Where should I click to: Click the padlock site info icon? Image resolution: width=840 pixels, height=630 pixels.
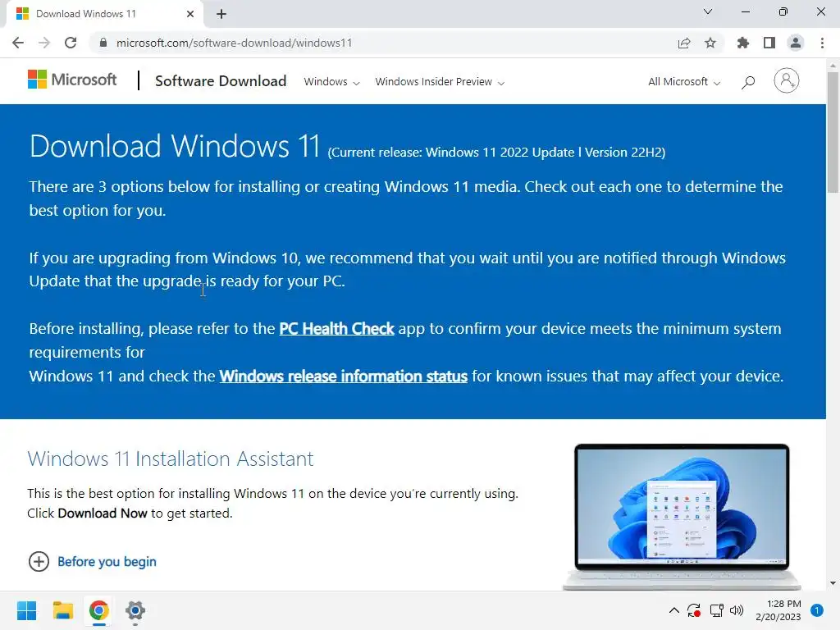[x=103, y=43]
